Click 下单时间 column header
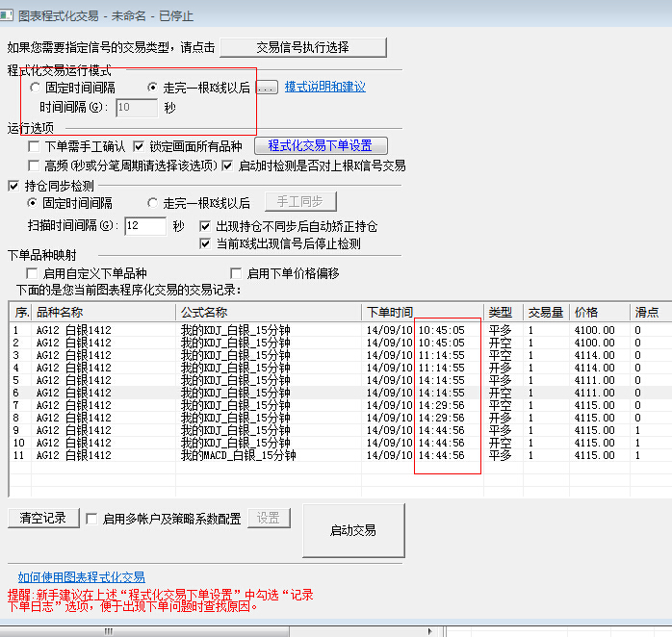The height and width of the screenshot is (637, 672). (x=389, y=313)
